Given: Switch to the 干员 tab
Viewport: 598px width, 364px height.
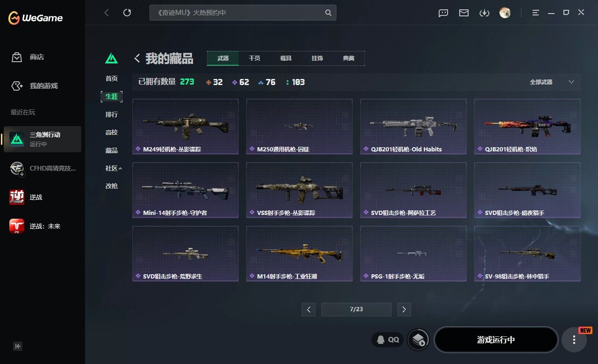Looking at the screenshot, I should click(254, 58).
